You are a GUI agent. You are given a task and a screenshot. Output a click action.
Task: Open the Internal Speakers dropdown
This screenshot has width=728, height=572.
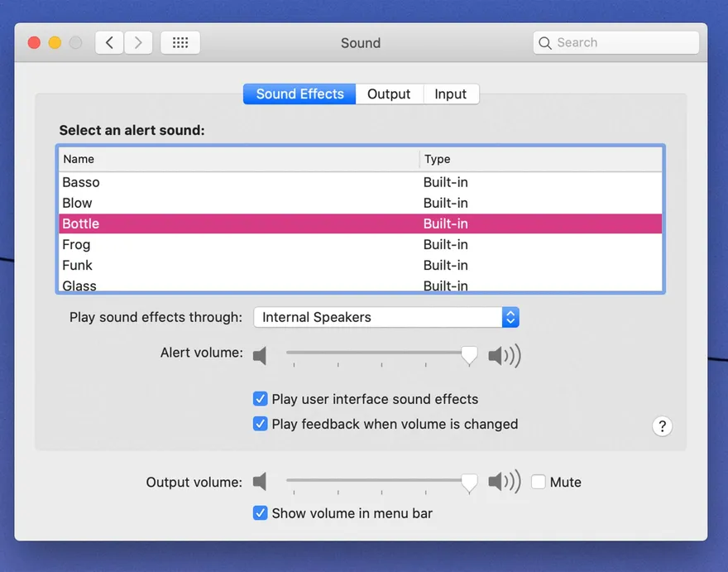(386, 317)
